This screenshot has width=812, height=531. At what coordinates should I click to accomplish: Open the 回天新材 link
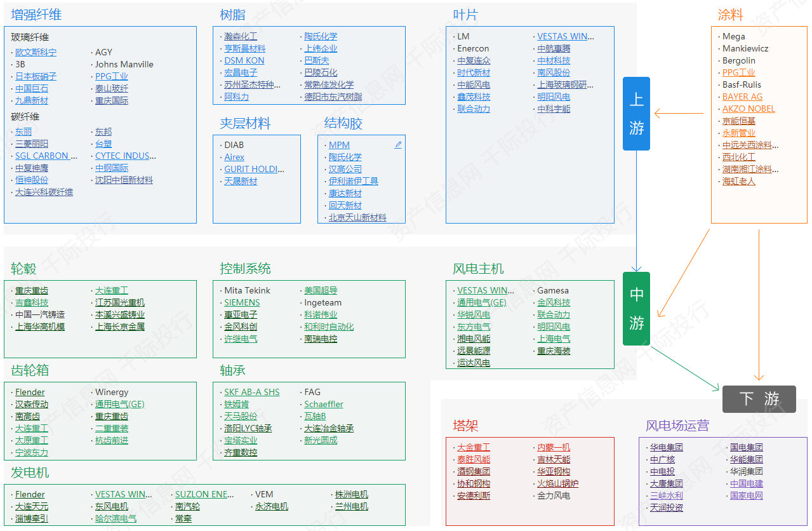pos(345,205)
